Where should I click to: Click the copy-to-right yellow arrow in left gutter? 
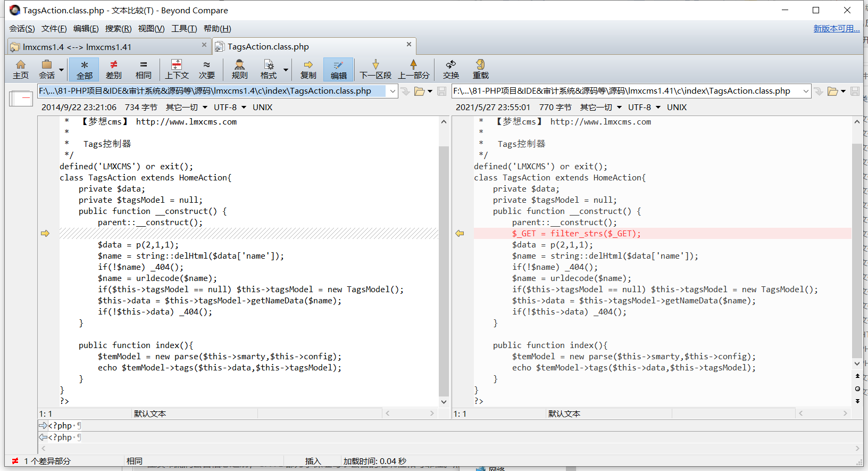click(x=45, y=233)
